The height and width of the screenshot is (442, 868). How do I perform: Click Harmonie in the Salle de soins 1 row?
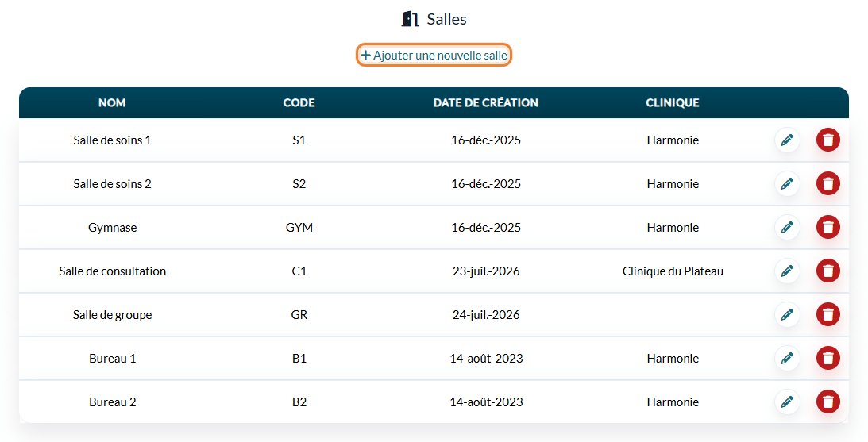673,140
